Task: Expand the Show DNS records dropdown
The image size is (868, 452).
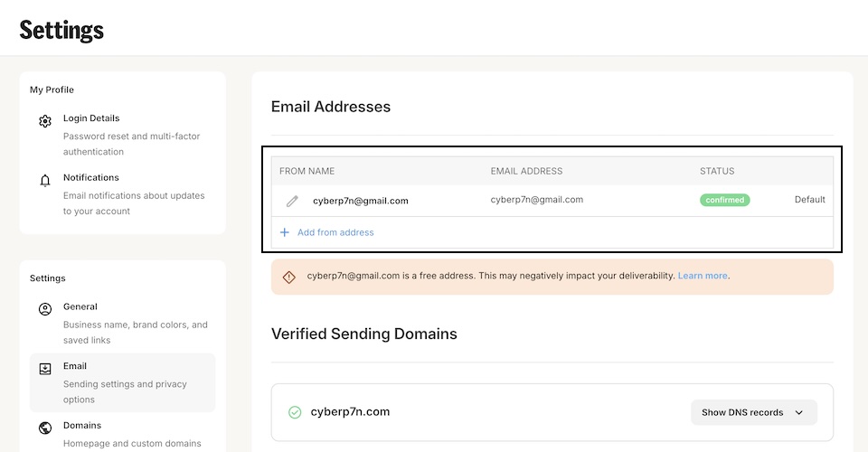Action: click(753, 412)
